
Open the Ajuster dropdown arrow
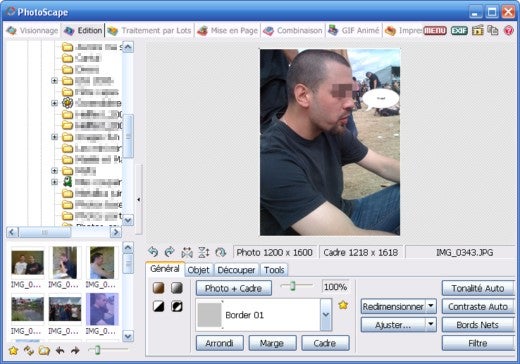[x=431, y=325]
